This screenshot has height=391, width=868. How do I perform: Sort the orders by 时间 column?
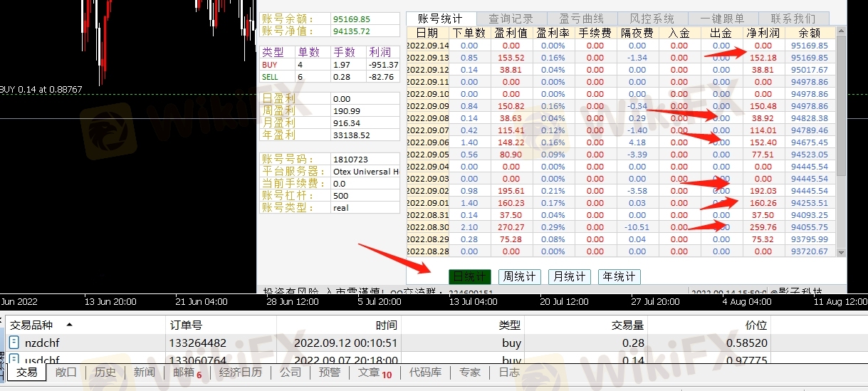(386, 325)
